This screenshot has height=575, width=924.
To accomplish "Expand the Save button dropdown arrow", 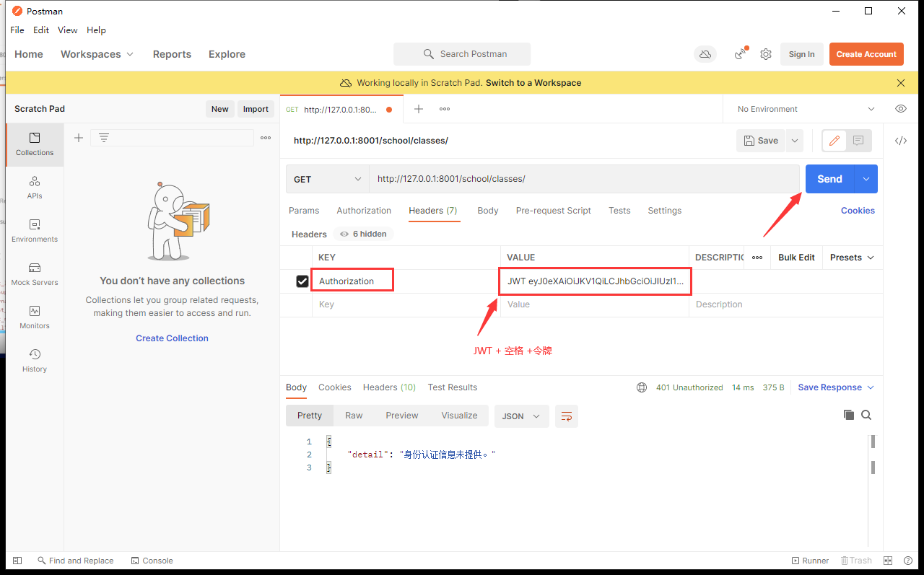I will [x=795, y=141].
